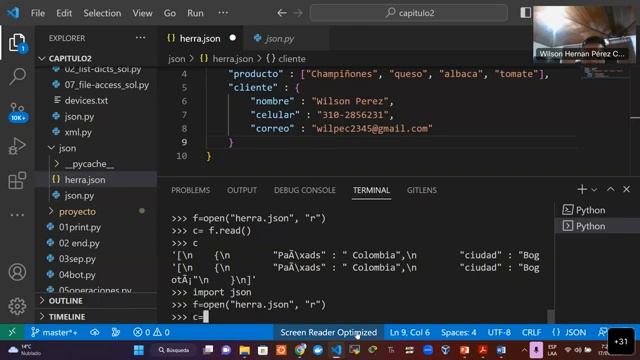This screenshot has width=640, height=360.
Task: Expand the OUTLINE section
Action: pos(65,301)
